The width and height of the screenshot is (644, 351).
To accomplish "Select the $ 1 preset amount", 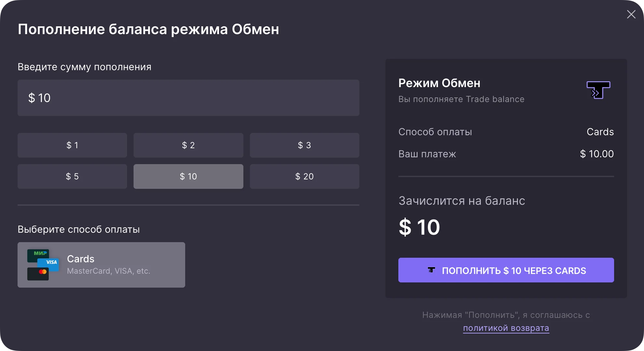I will 72,145.
